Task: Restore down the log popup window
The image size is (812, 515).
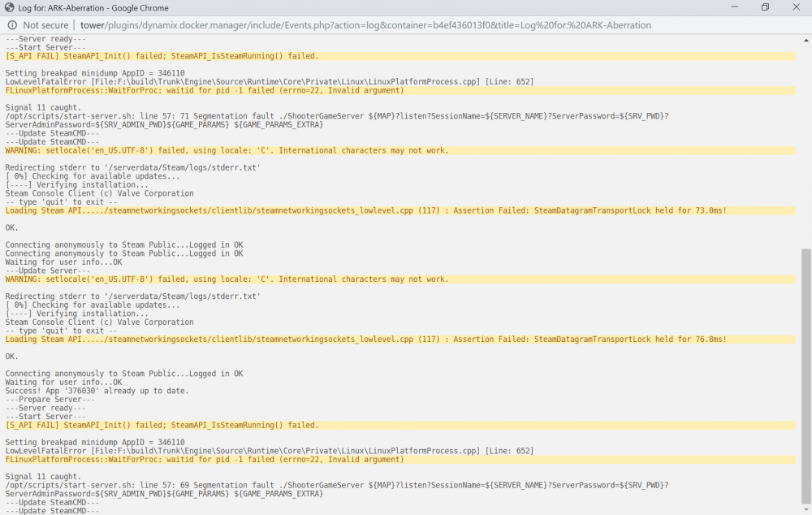Action: [x=766, y=7]
